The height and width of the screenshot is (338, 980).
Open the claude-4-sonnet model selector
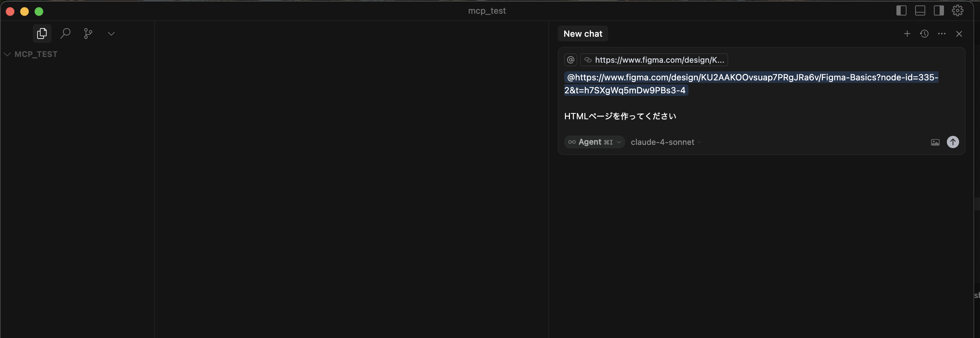(666, 142)
